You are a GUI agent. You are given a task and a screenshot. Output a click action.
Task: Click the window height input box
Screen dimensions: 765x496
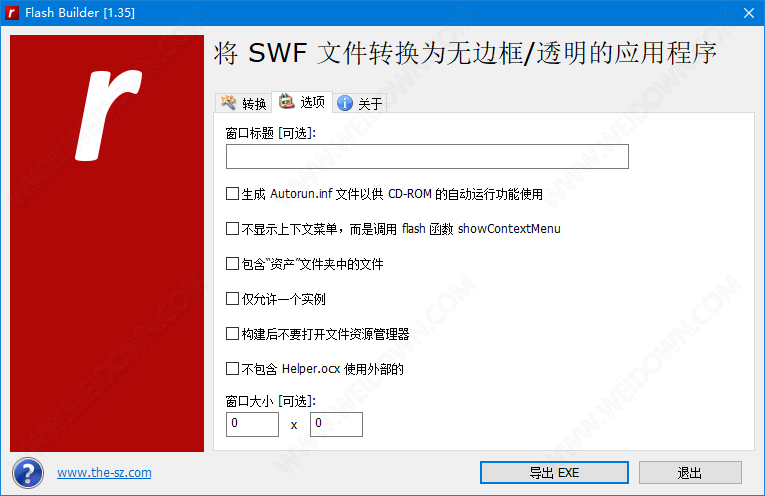point(336,424)
